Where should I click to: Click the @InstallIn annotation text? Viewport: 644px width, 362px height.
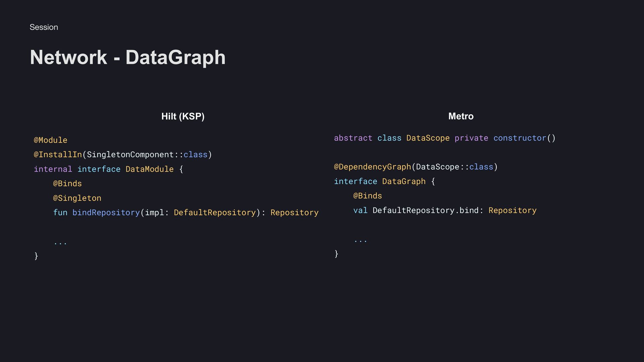pyautogui.click(x=58, y=155)
